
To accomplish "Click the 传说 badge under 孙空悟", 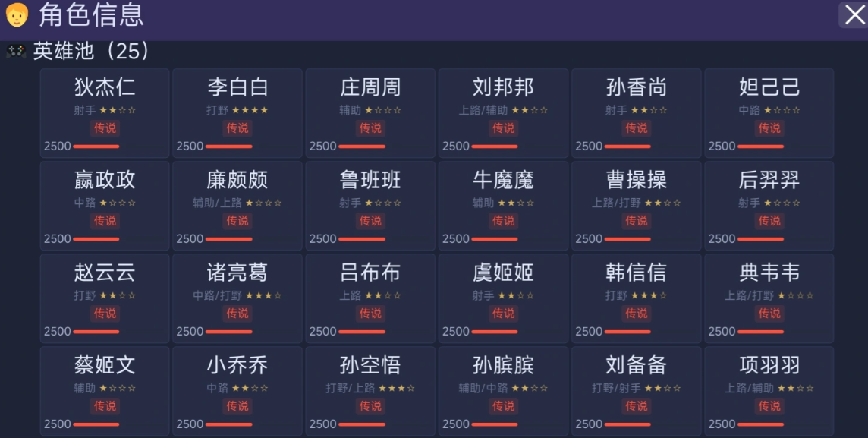I will pyautogui.click(x=370, y=405).
